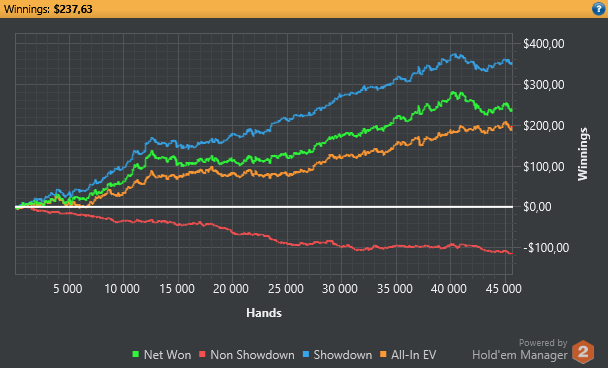Viewport: 608px width, 368px height.
Task: Click the 35 000 x-axis label
Action: point(395,289)
